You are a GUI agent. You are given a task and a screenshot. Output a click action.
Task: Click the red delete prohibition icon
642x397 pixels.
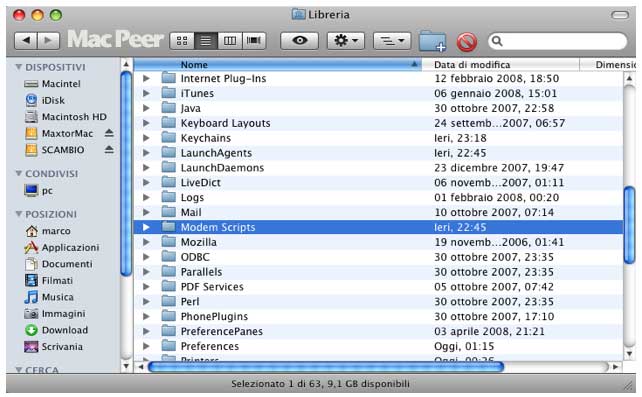tap(467, 42)
